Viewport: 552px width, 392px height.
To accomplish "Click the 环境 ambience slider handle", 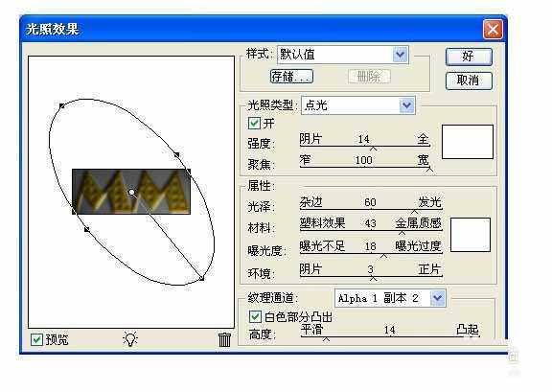I will [x=373, y=279].
